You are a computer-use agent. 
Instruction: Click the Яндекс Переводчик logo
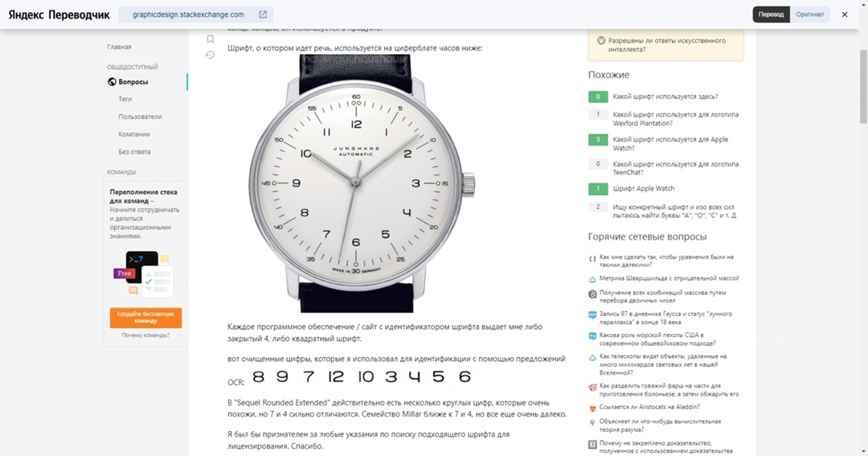coord(59,15)
